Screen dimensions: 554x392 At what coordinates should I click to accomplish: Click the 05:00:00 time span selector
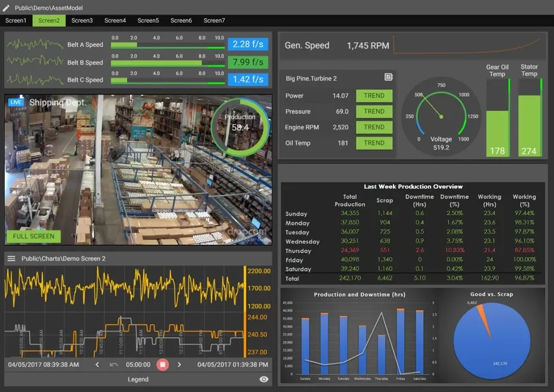[x=138, y=364]
